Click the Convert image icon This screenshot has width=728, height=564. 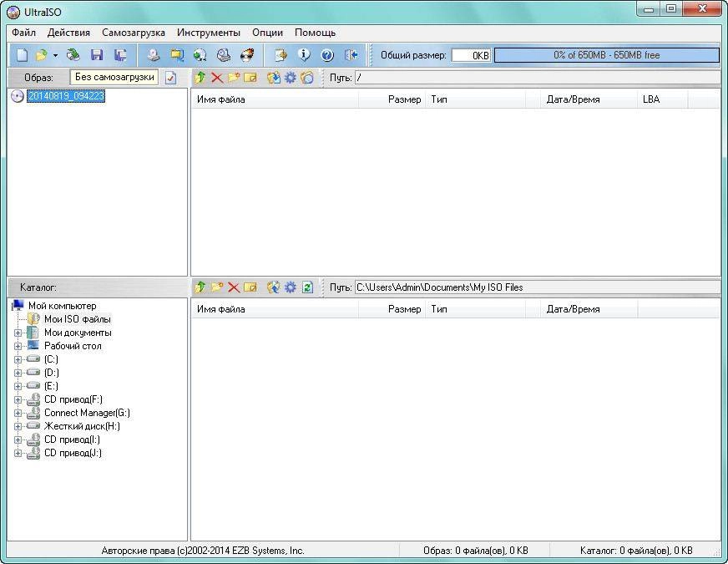pos(200,55)
